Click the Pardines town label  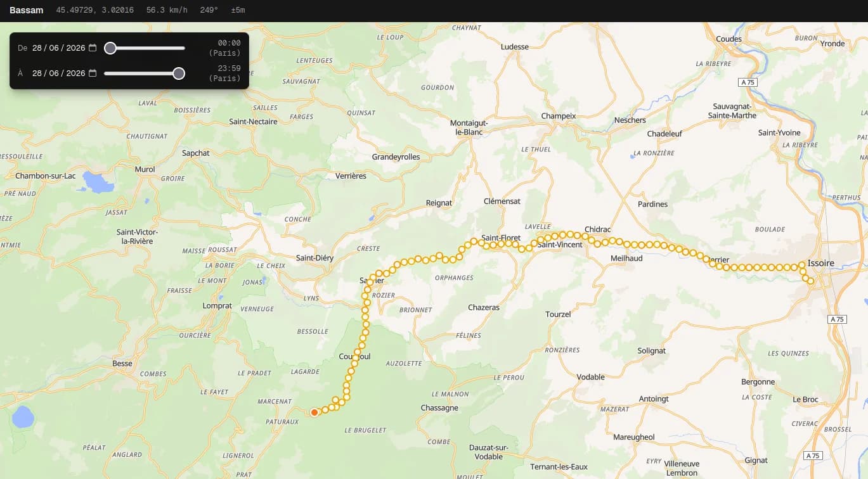(x=653, y=204)
